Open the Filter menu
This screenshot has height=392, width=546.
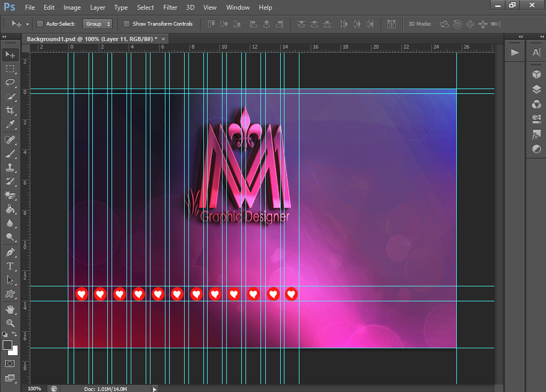[x=170, y=7]
